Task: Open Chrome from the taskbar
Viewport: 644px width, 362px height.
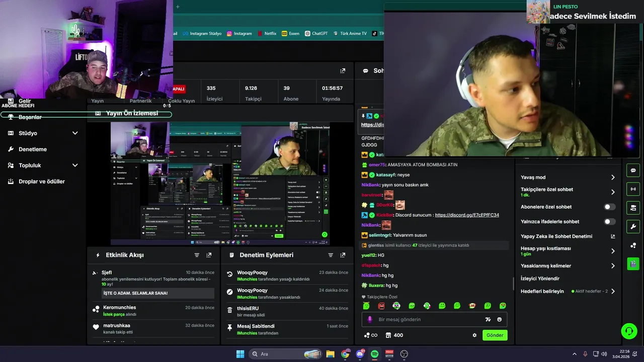Action: point(345,354)
